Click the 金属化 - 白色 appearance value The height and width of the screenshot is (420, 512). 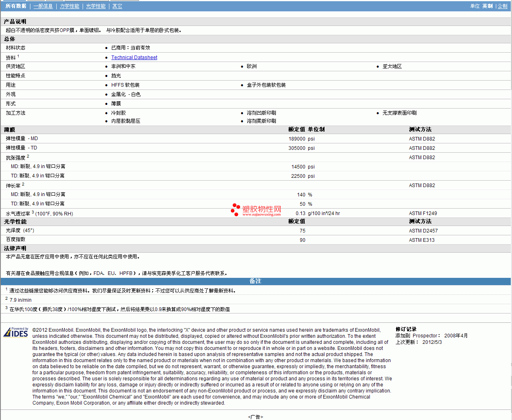126,94
